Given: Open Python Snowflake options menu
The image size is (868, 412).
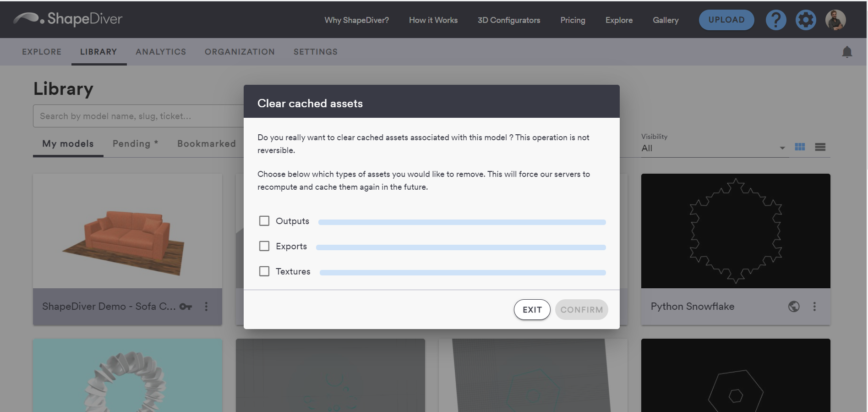Looking at the screenshot, I should [814, 307].
